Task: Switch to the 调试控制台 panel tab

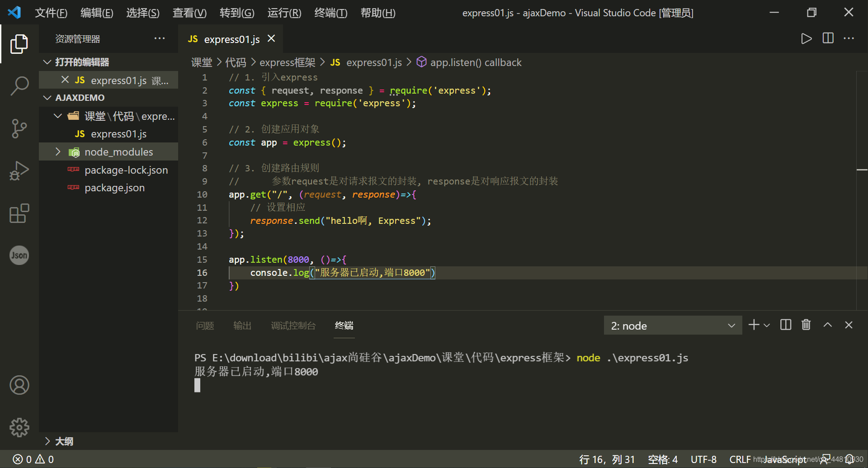Action: (x=293, y=326)
